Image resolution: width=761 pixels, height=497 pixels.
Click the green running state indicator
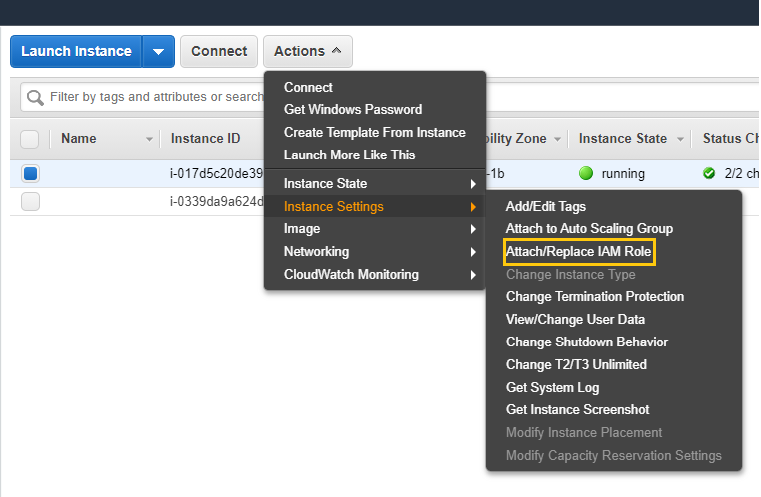pos(586,173)
